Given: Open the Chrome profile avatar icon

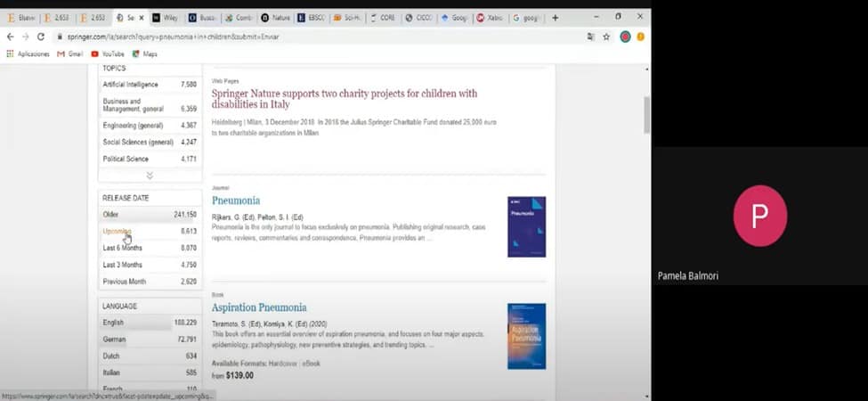Looking at the screenshot, I should [625, 37].
